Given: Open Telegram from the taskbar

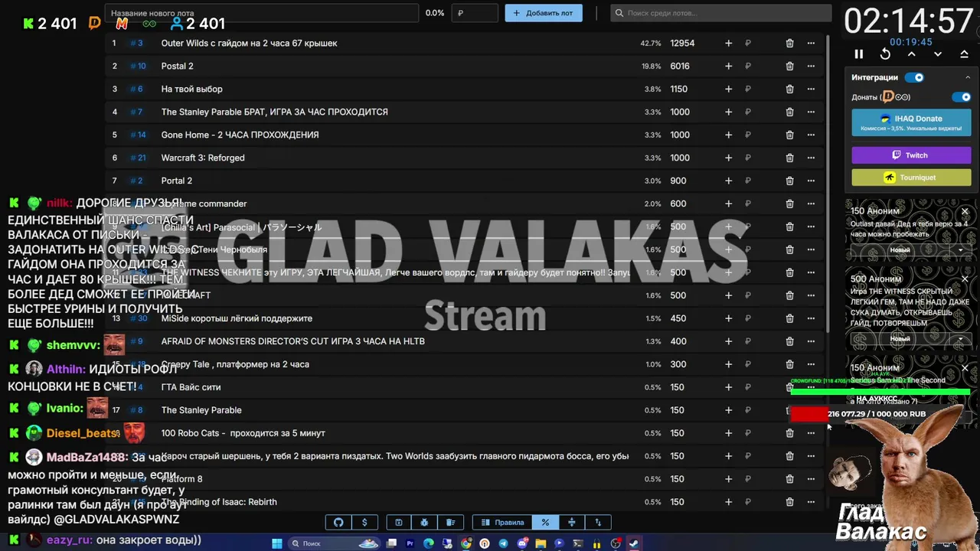Looking at the screenshot, I should pos(503,543).
